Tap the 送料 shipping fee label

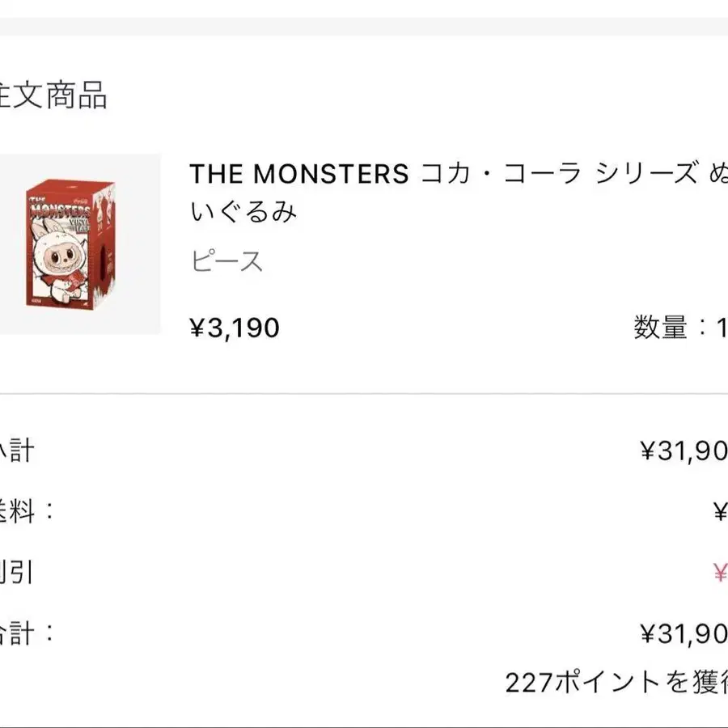coord(27,511)
